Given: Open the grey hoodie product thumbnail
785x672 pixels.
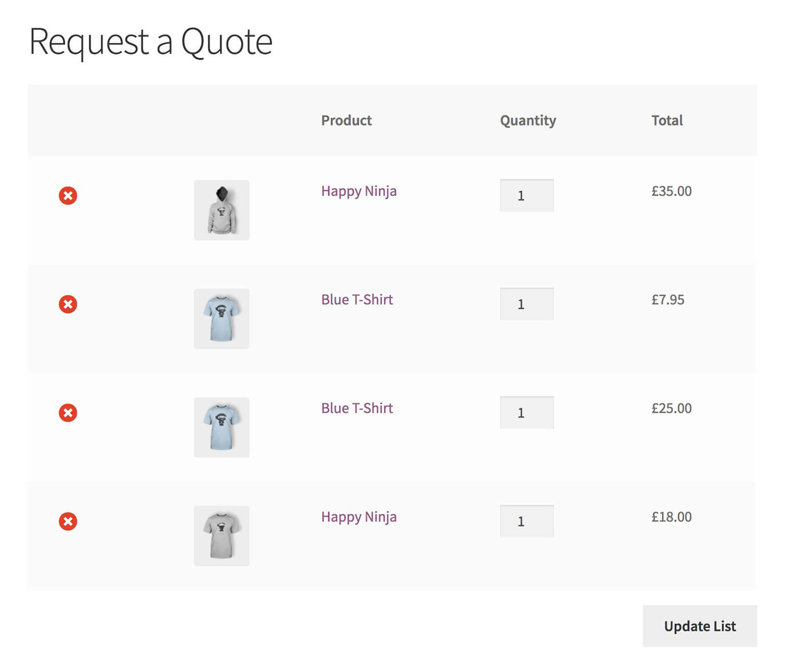Looking at the screenshot, I should (222, 210).
